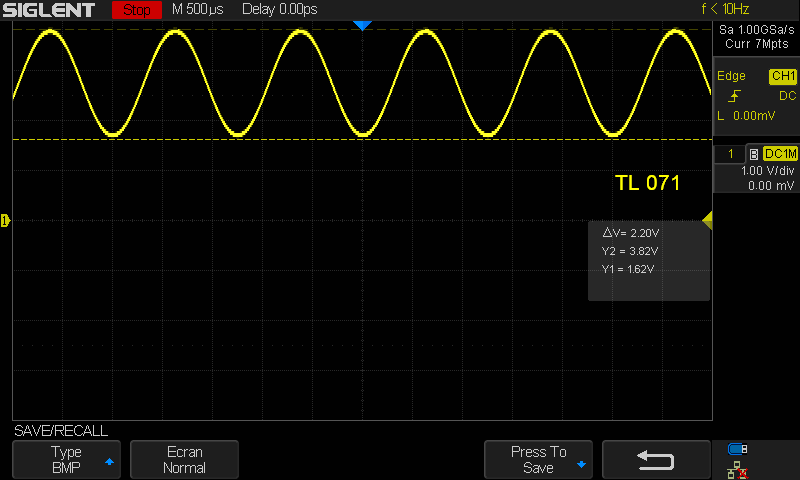The width and height of the screenshot is (800, 480).
Task: Click the DC1M coupling badge
Action: pyautogui.click(x=780, y=154)
